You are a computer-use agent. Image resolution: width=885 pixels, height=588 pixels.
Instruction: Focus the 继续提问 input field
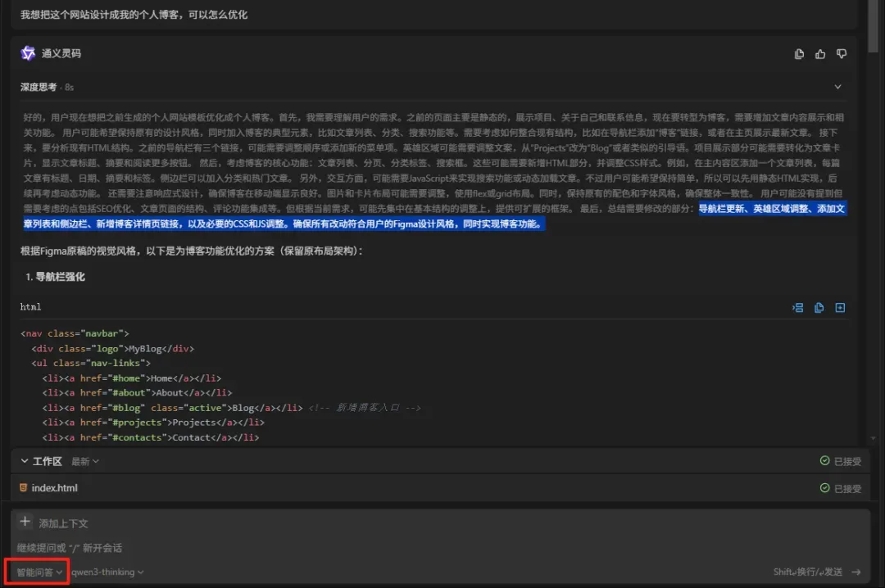(x=440, y=548)
